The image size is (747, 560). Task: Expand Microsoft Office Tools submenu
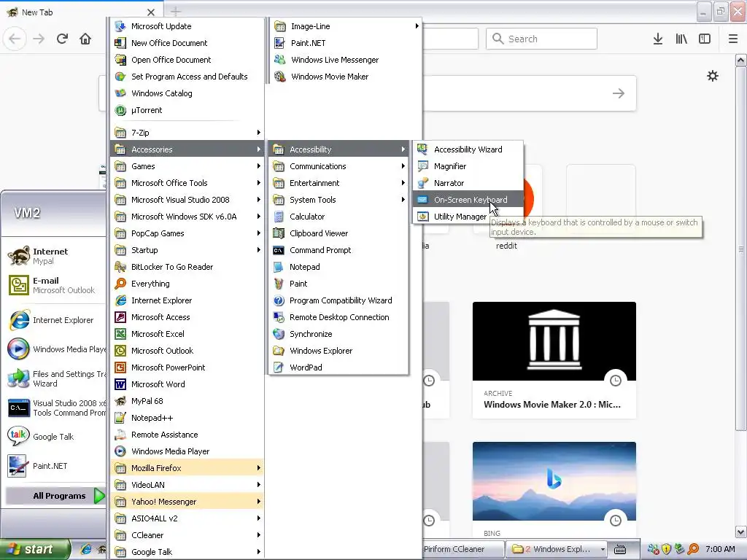coord(187,183)
